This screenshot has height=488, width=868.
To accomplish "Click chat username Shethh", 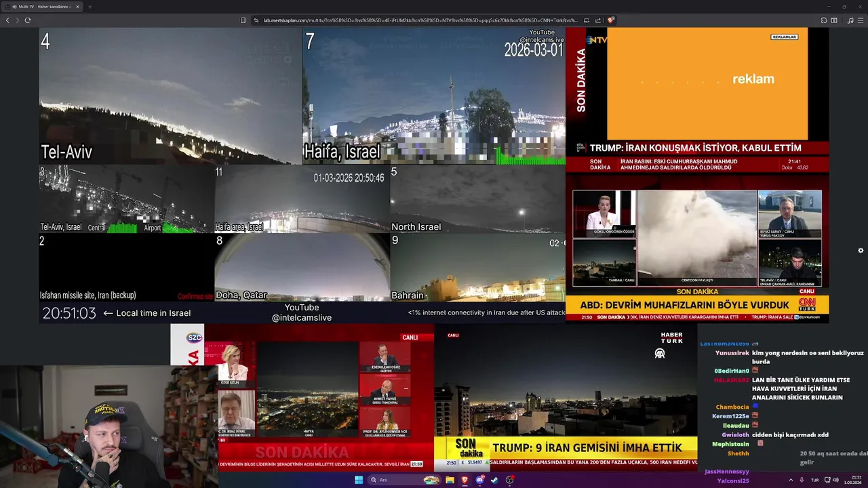I will (738, 453).
